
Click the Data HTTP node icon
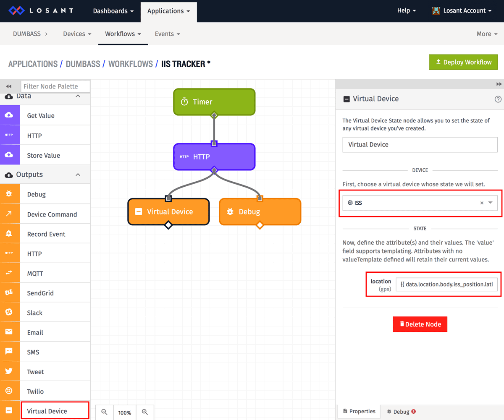point(9,136)
